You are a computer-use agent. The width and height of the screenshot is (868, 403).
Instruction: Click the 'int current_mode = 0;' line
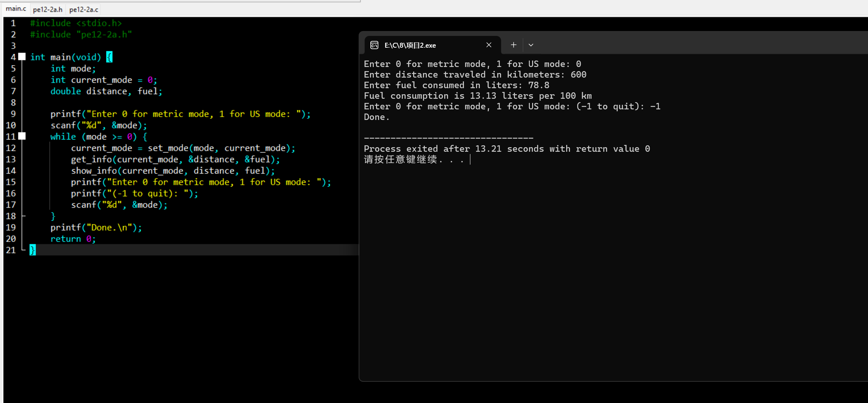(x=104, y=80)
